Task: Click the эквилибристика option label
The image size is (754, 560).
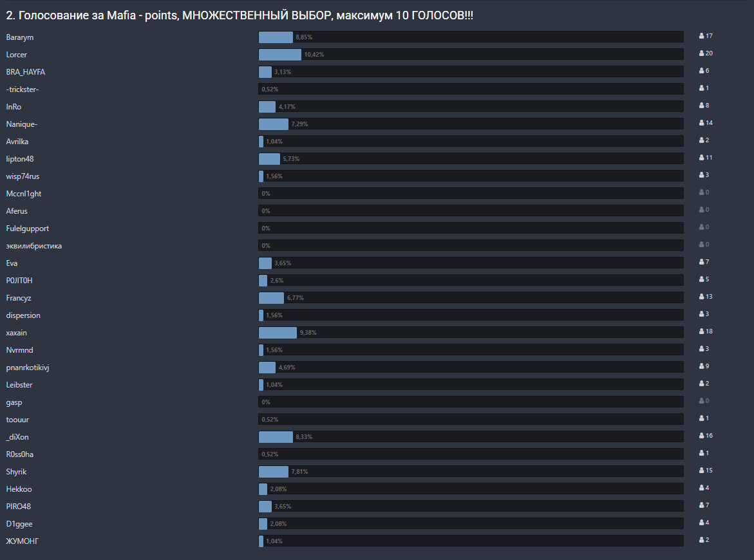Action: (34, 246)
